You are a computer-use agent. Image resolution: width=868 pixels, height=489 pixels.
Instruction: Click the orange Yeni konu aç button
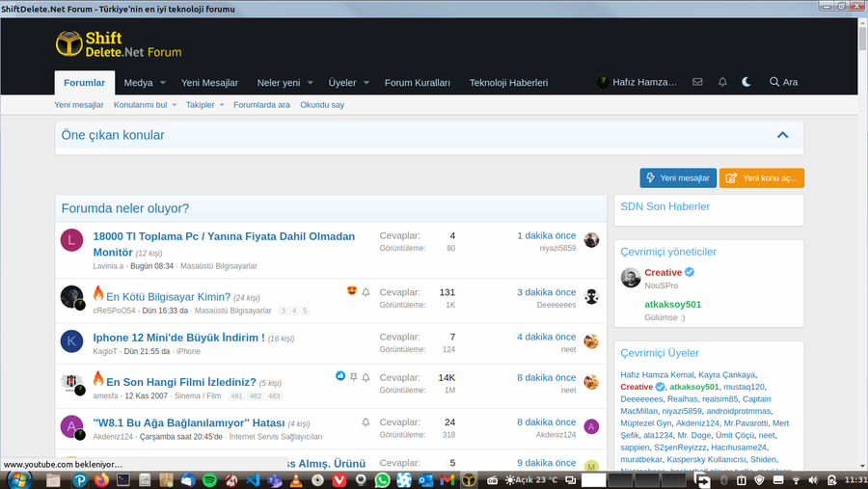pos(762,177)
